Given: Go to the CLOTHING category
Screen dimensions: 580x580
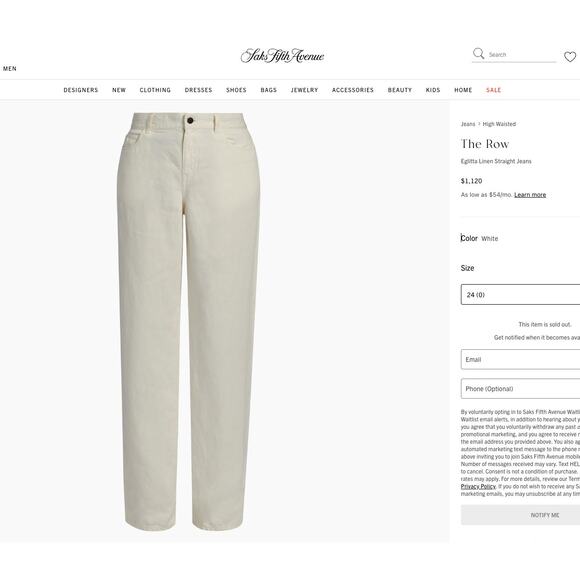Looking at the screenshot, I should (155, 90).
